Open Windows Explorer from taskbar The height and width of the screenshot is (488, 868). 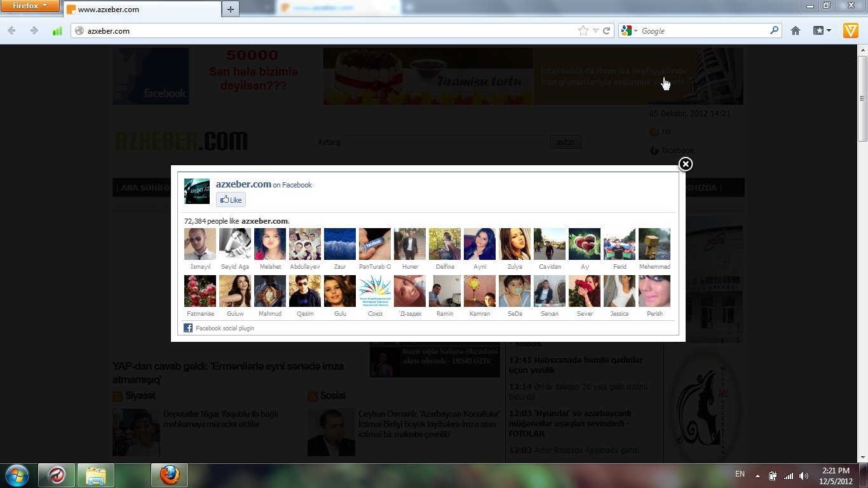click(96, 475)
